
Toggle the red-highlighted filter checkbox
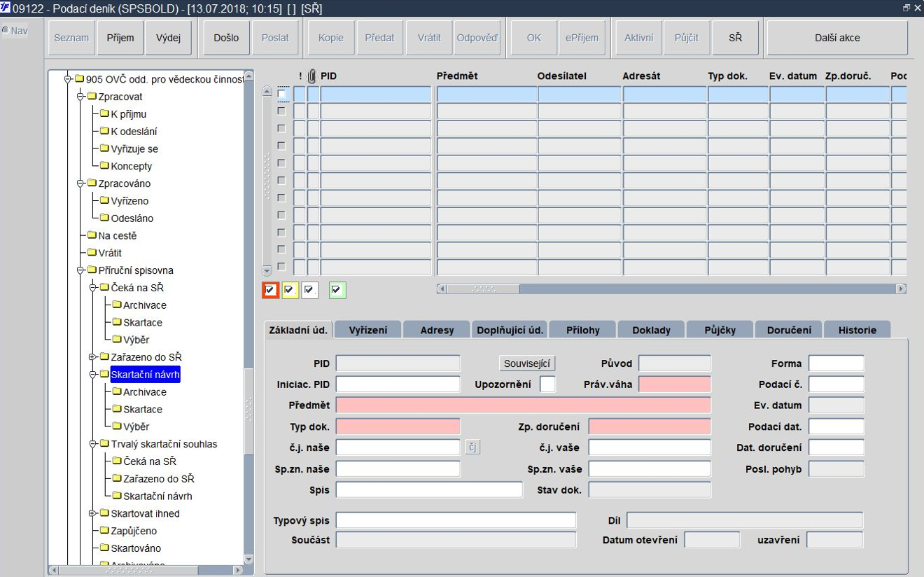click(270, 290)
